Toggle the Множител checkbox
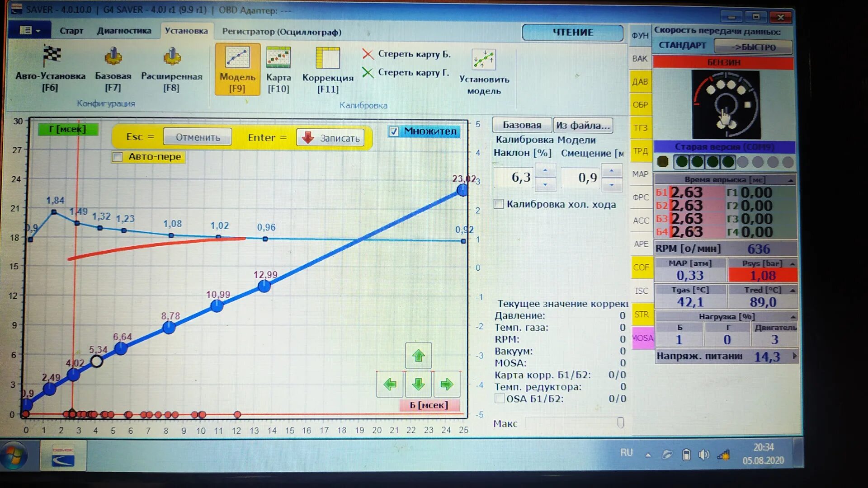This screenshot has width=868, height=488. 394,131
